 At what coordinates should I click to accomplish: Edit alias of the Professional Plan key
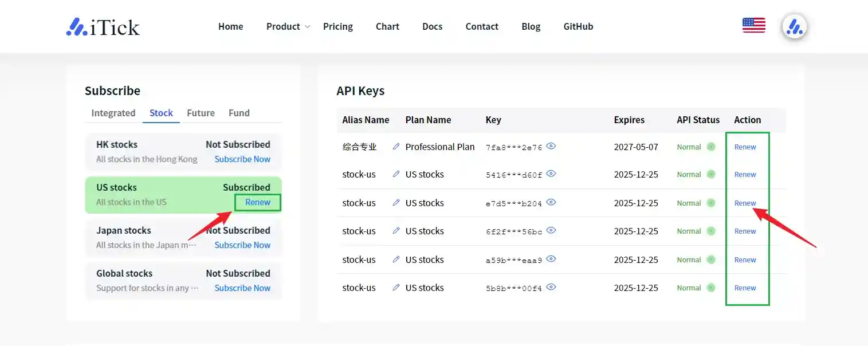click(x=396, y=147)
